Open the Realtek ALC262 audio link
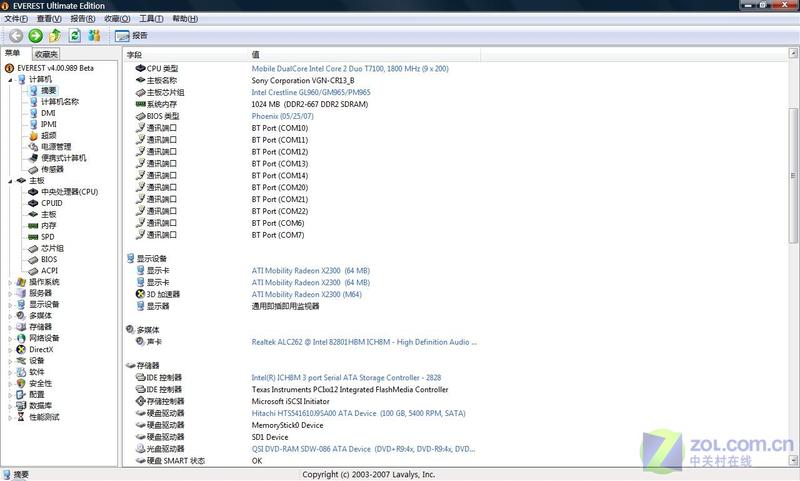 click(364, 342)
